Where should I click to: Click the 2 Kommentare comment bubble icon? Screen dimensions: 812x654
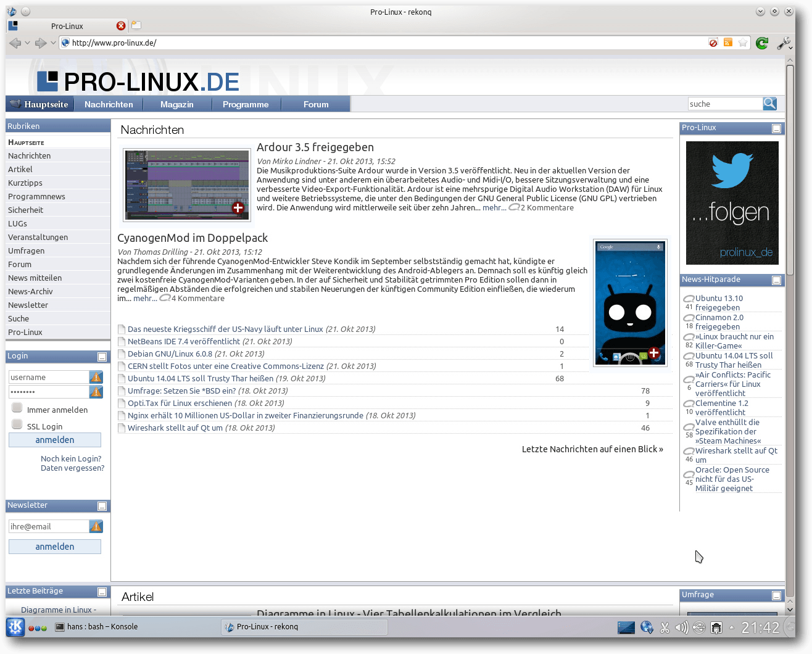click(x=514, y=207)
